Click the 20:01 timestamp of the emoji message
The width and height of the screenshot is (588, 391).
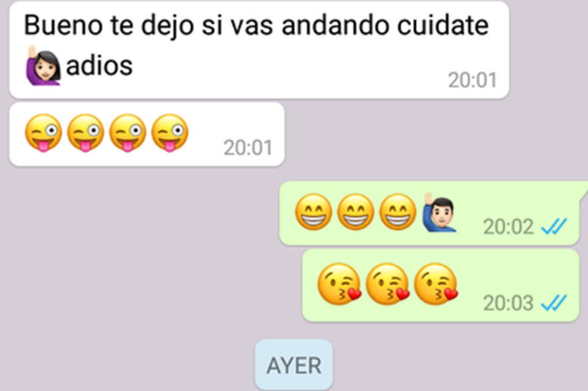coord(248,148)
